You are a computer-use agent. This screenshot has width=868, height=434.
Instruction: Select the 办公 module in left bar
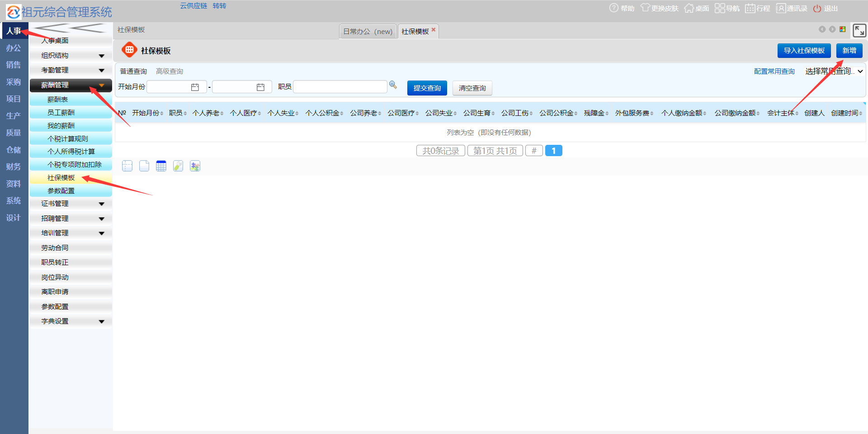tap(14, 48)
